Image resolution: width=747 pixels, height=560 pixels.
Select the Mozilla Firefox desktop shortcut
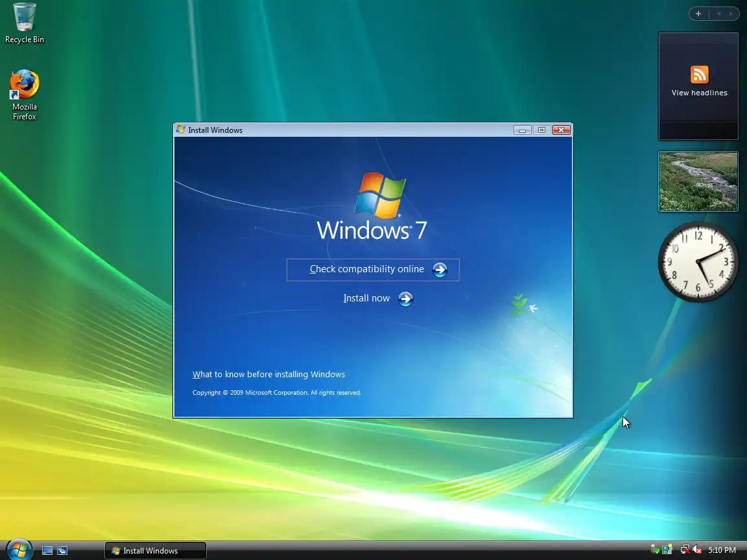[x=24, y=95]
